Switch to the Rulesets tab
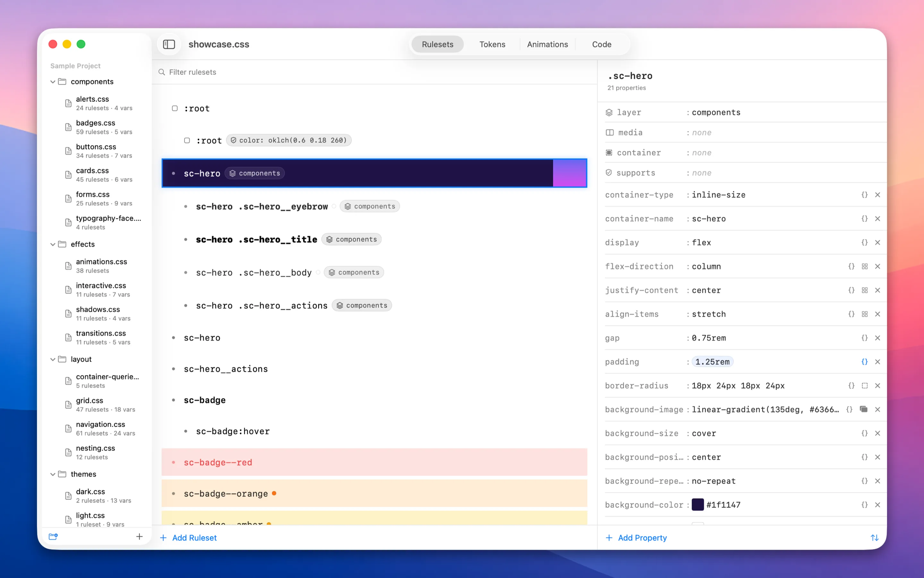This screenshot has height=578, width=924. click(438, 44)
